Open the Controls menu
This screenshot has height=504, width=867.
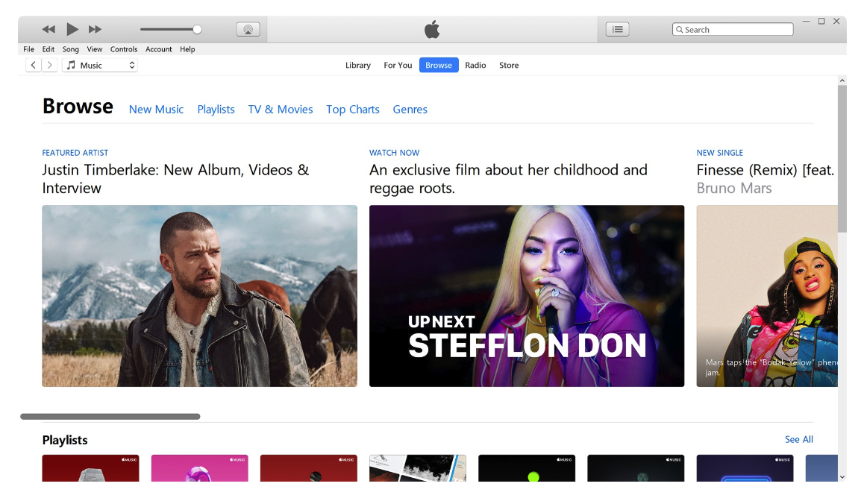123,49
